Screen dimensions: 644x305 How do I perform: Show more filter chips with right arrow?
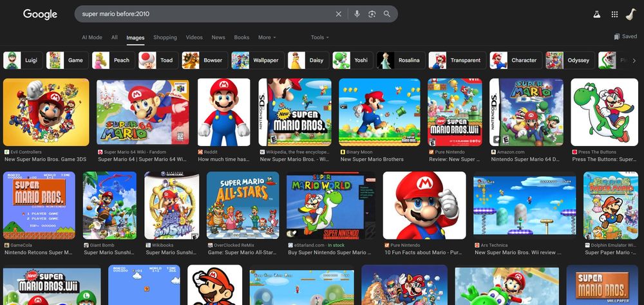point(634,60)
